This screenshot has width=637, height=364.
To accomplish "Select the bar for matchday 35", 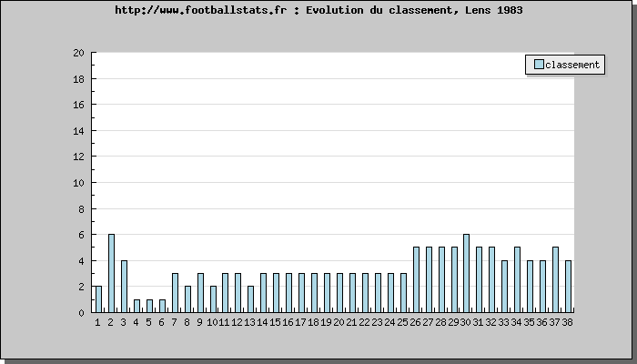I will coord(531,287).
